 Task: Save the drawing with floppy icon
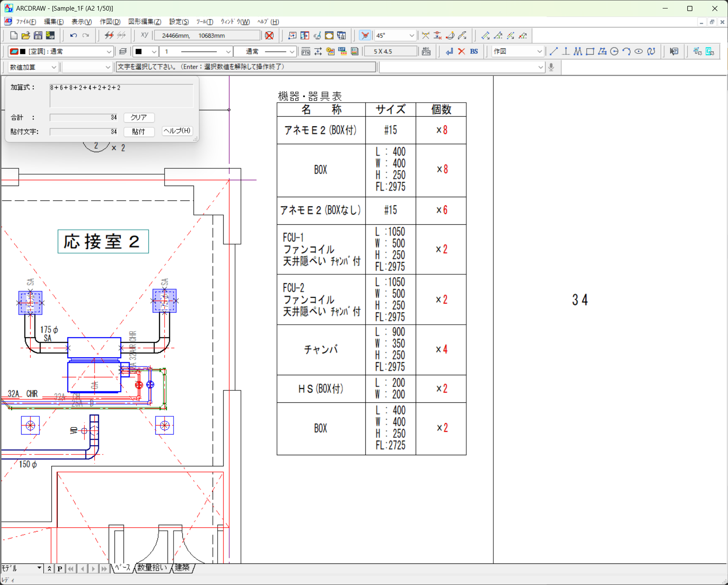coord(38,36)
